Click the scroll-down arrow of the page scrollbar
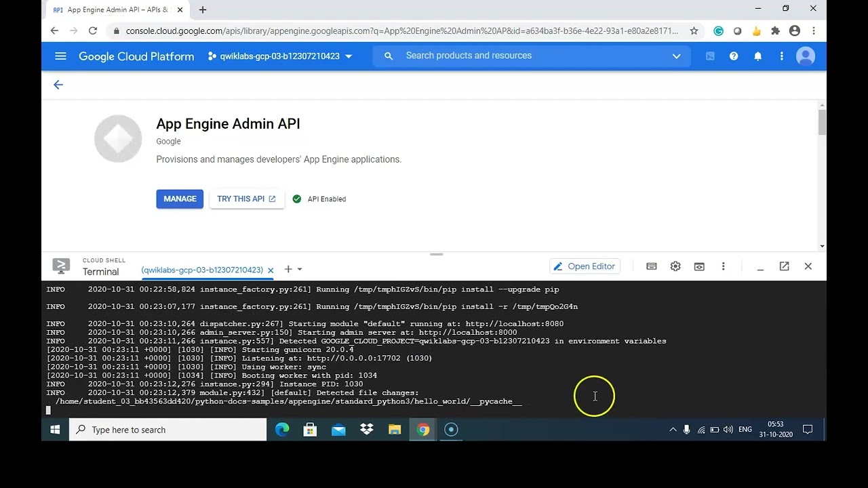Screen dimensions: 868x488 pyautogui.click(x=822, y=246)
